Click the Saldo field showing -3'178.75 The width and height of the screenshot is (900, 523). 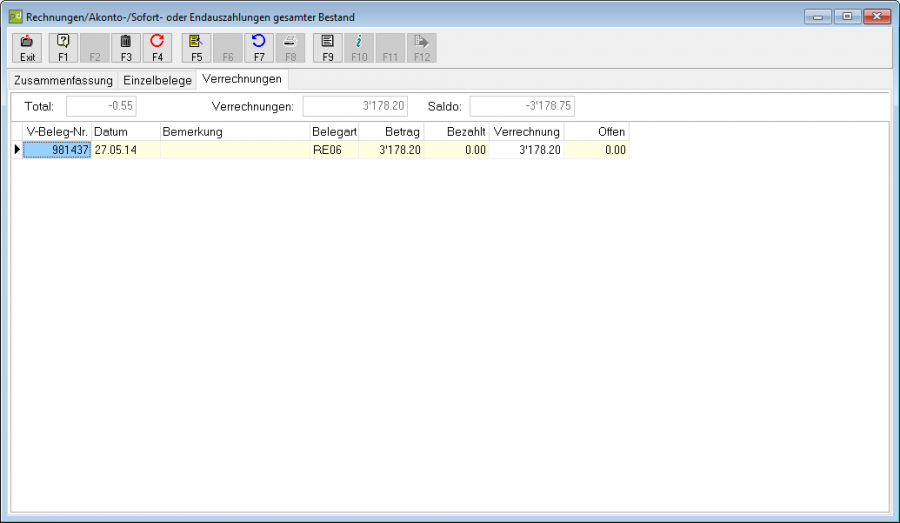(522, 106)
